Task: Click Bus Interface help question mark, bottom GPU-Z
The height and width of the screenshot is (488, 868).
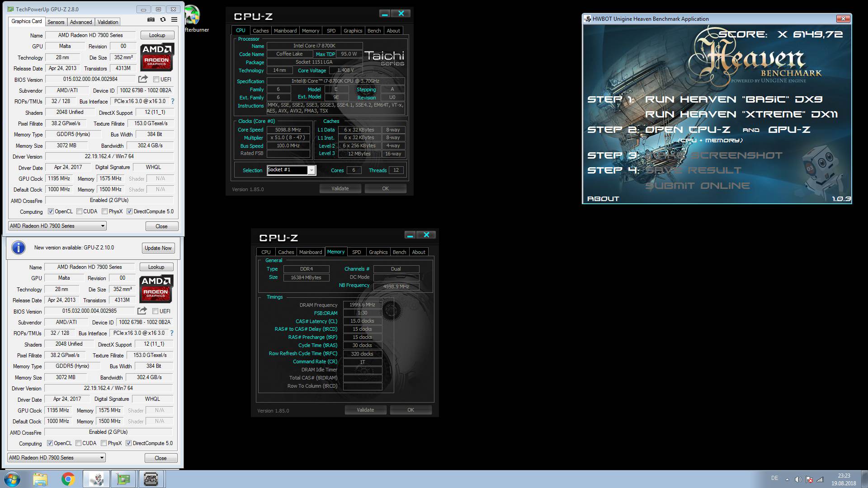Action: pyautogui.click(x=171, y=333)
